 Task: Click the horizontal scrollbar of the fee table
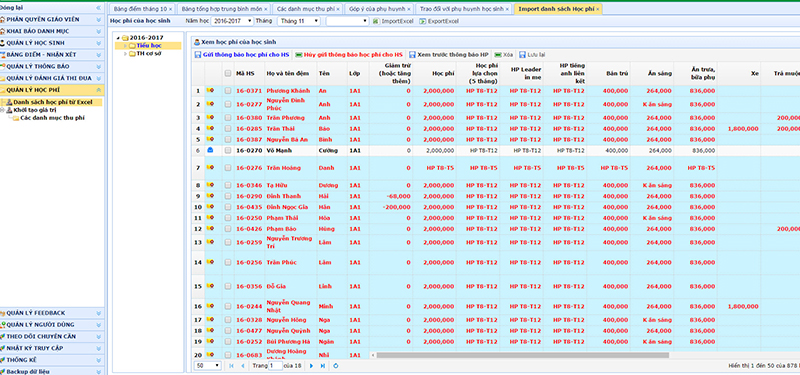522,355
